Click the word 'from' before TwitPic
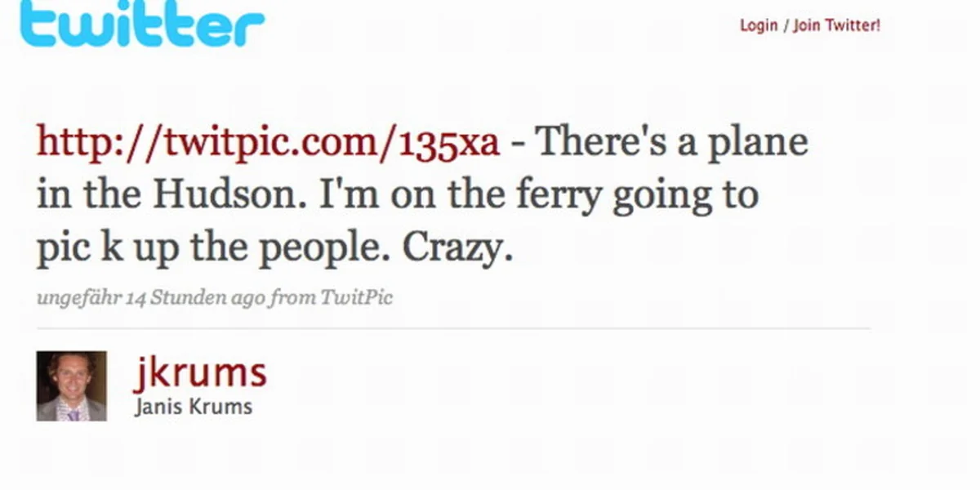Image resolution: width=980 pixels, height=490 pixels. (x=292, y=297)
